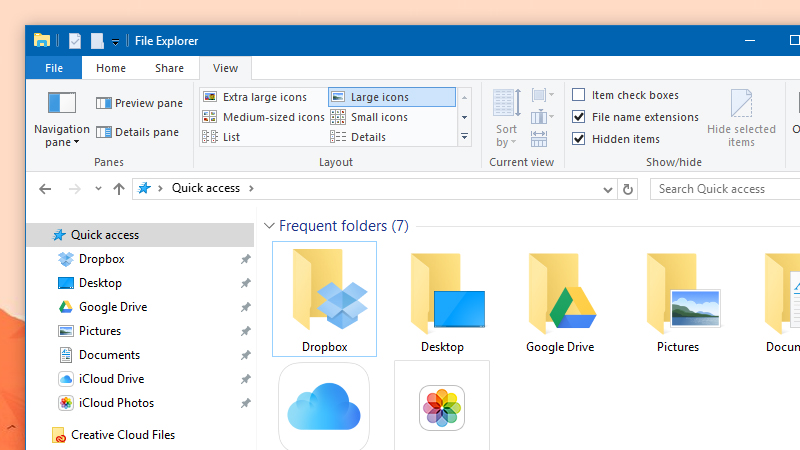Expand breadcrumb chevron after Quick access

click(252, 188)
